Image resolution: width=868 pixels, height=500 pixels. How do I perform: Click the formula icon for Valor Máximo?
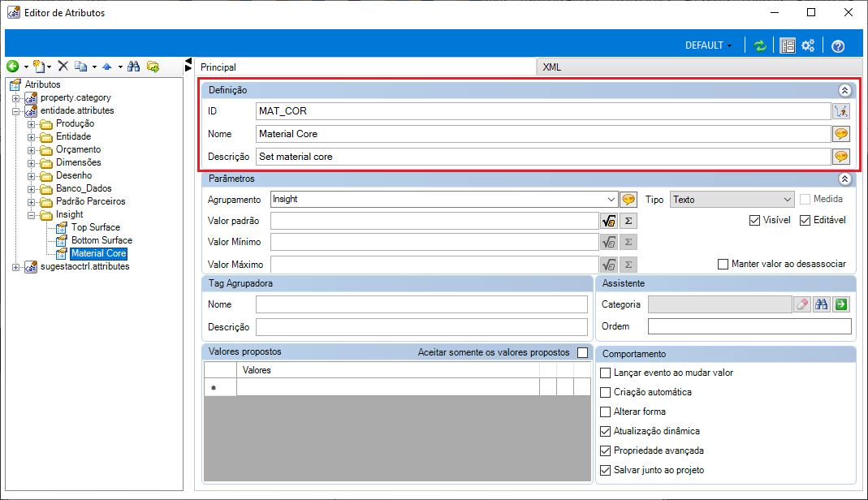tap(609, 265)
